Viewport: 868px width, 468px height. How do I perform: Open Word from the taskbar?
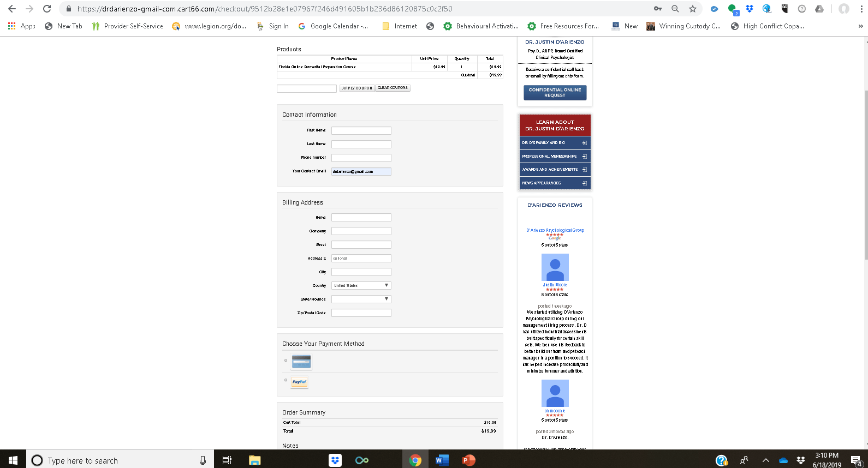coord(442,460)
